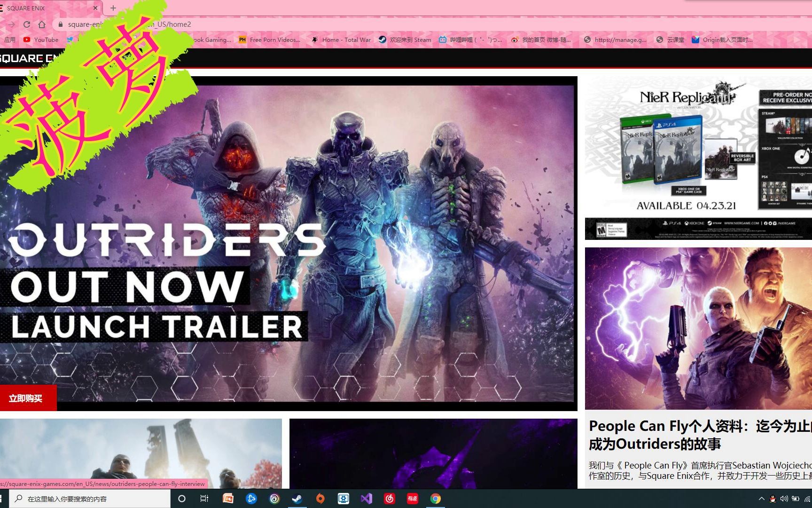Screen dimensions: 812x508
Task: Reload the Square Enix page
Action: [27, 24]
